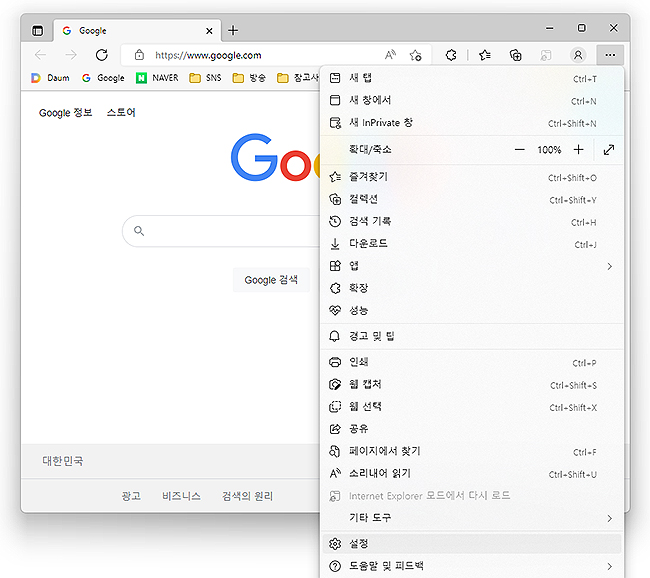This screenshot has height=578, width=650.
Task: Click the Google 검색 button
Action: click(x=271, y=280)
